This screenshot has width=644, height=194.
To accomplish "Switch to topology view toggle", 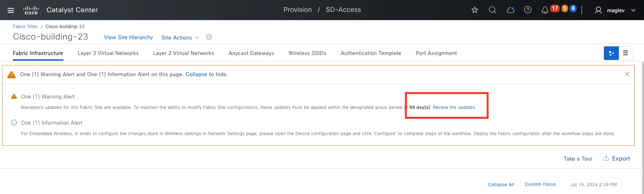I will click(611, 53).
